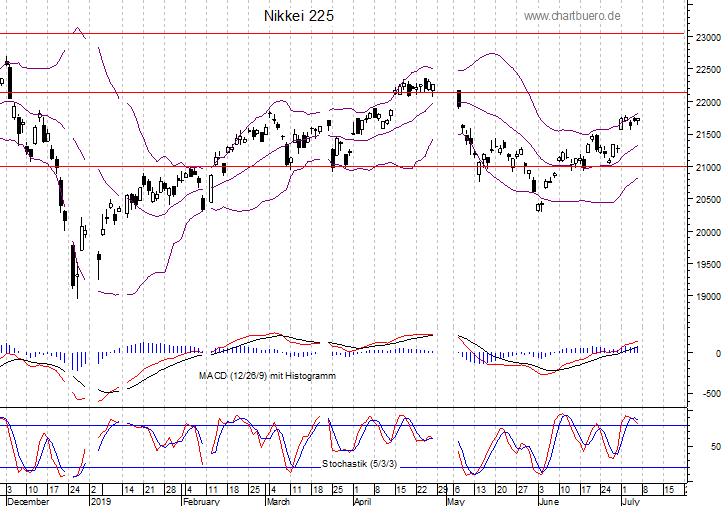Click the 21 date label in January
Viewport: 723px width, 506px height.
[149, 490]
